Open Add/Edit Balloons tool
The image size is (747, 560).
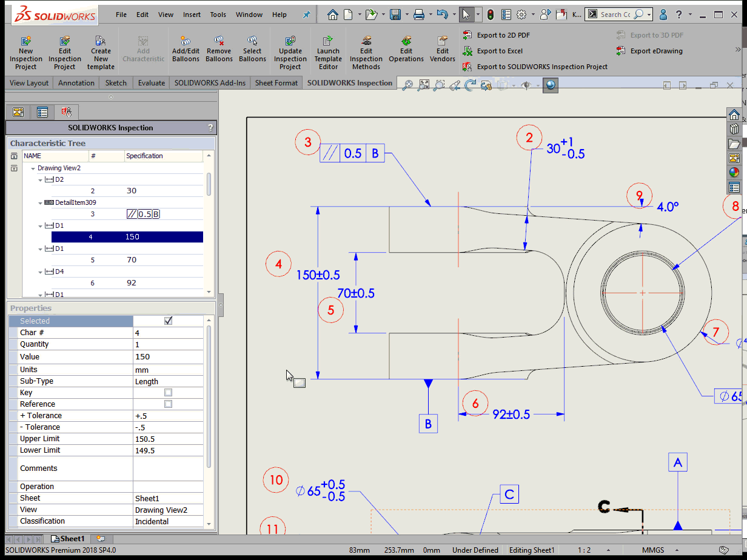tap(186, 42)
